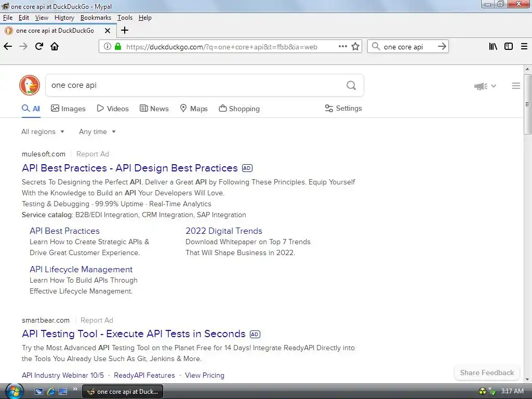This screenshot has width=532, height=399.
Task: Open API Testing Tool ad result
Action: (x=134, y=334)
